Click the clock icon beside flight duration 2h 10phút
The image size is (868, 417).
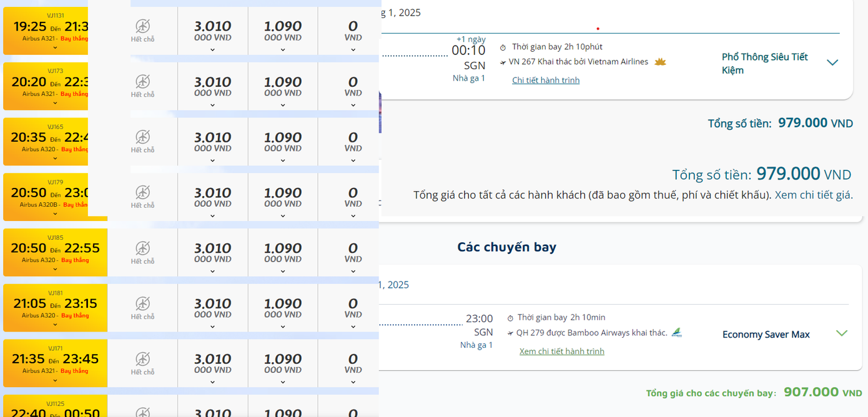point(504,46)
